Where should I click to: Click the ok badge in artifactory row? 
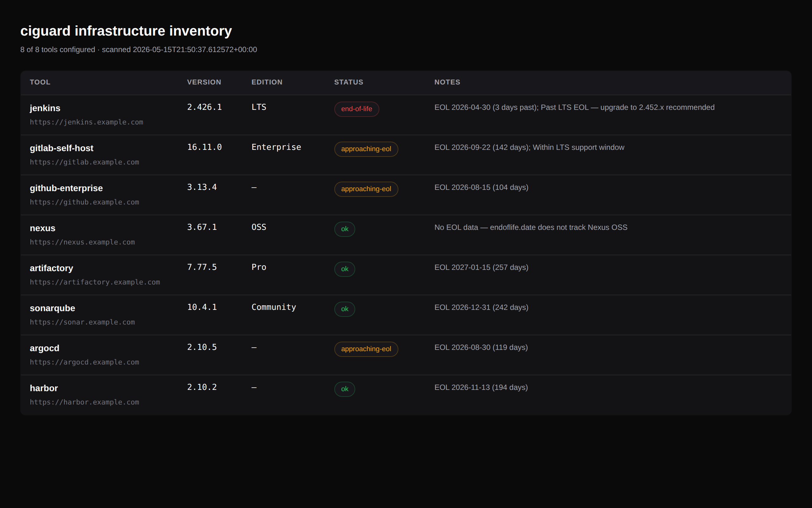(x=344, y=269)
